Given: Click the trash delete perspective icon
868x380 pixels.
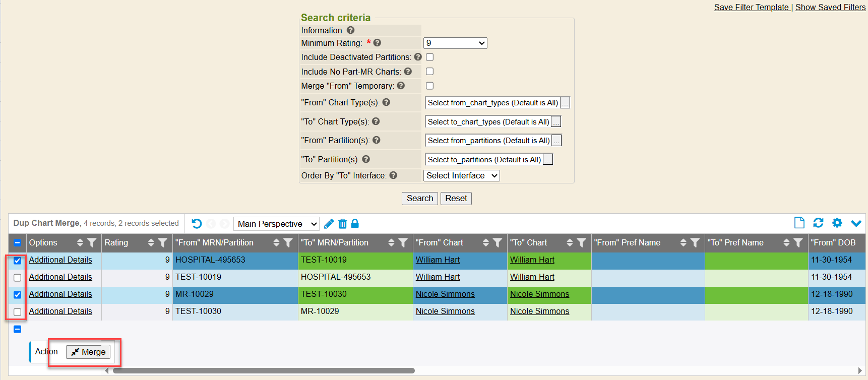Looking at the screenshot, I should pos(343,224).
